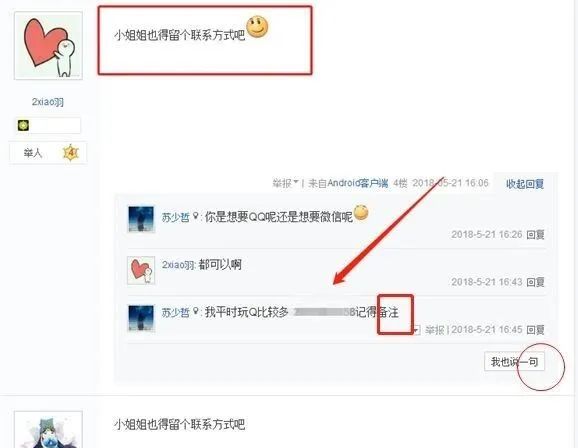This screenshot has height=448, width=578.
Task: Expand the small arrow before 举报 in third reply
Action: 417,330
